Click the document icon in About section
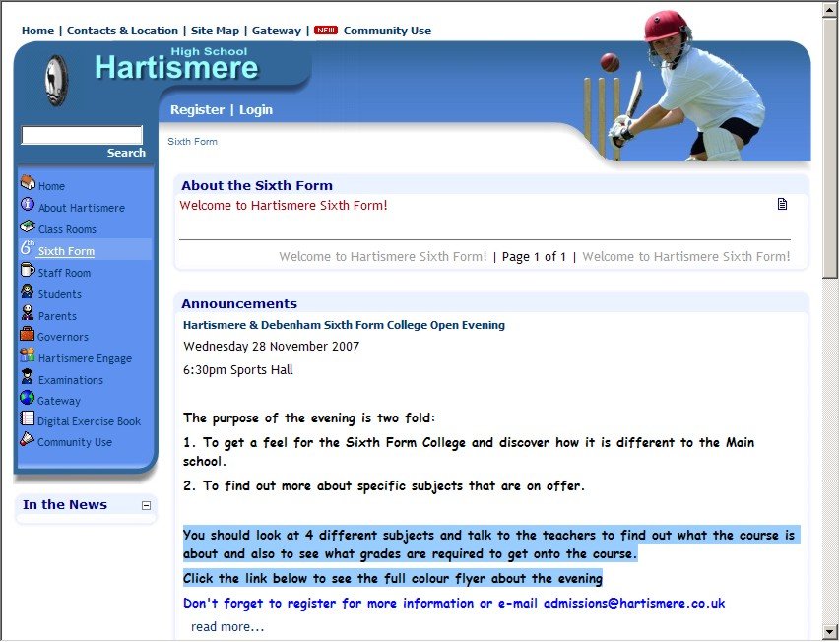The width and height of the screenshot is (840, 642). 783,205
